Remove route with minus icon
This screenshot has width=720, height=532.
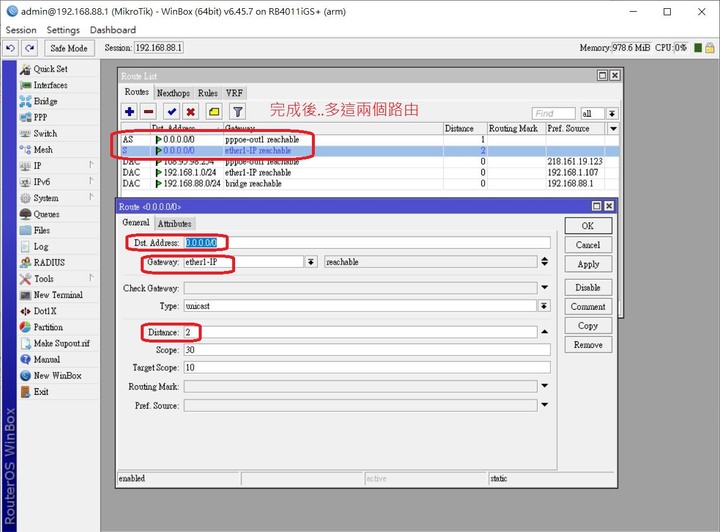coord(148,112)
